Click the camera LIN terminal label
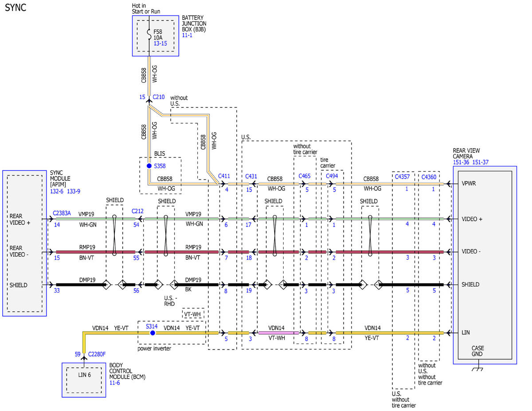 click(465, 333)
